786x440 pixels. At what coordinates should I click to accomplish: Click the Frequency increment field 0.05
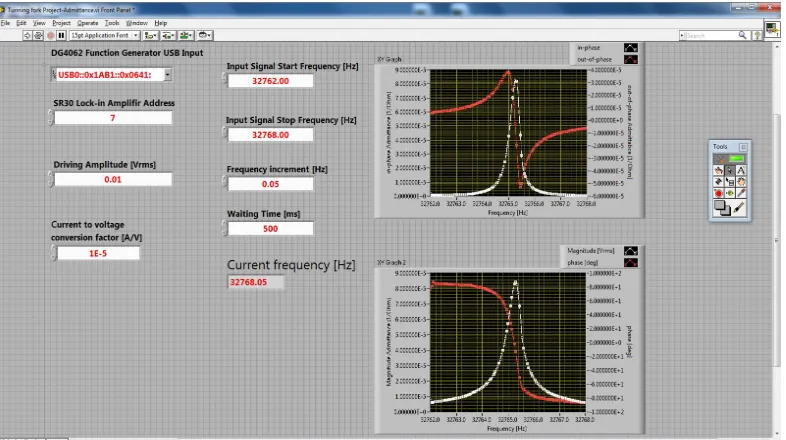point(271,184)
